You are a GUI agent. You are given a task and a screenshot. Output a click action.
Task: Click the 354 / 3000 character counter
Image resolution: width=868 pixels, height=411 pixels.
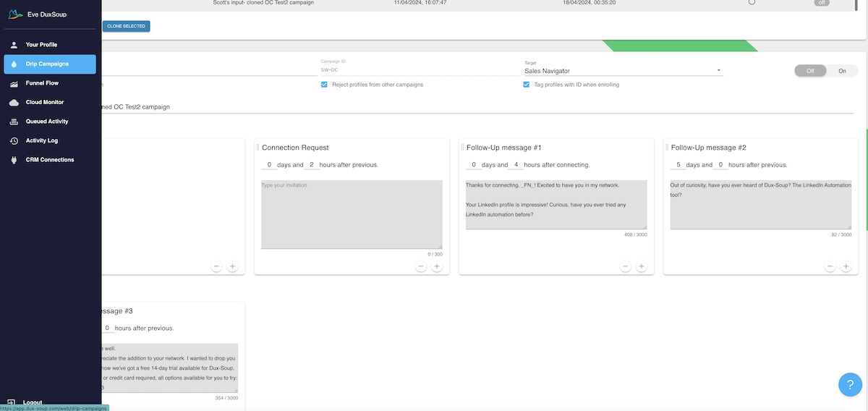coord(226,398)
